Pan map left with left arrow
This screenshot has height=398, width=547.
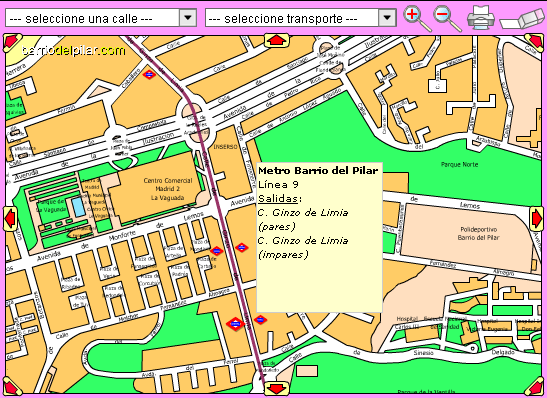[x=10, y=219]
